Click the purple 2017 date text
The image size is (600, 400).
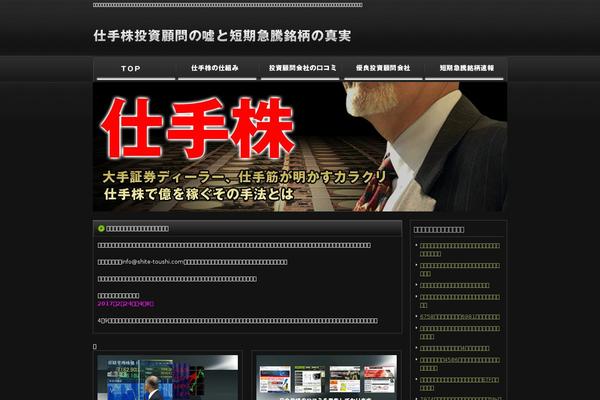[126, 304]
